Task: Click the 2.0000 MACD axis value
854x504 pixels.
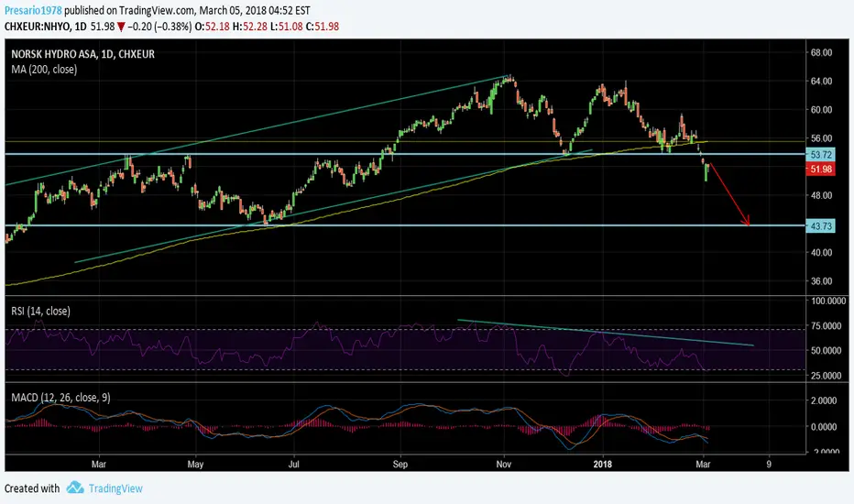Action: (x=824, y=400)
